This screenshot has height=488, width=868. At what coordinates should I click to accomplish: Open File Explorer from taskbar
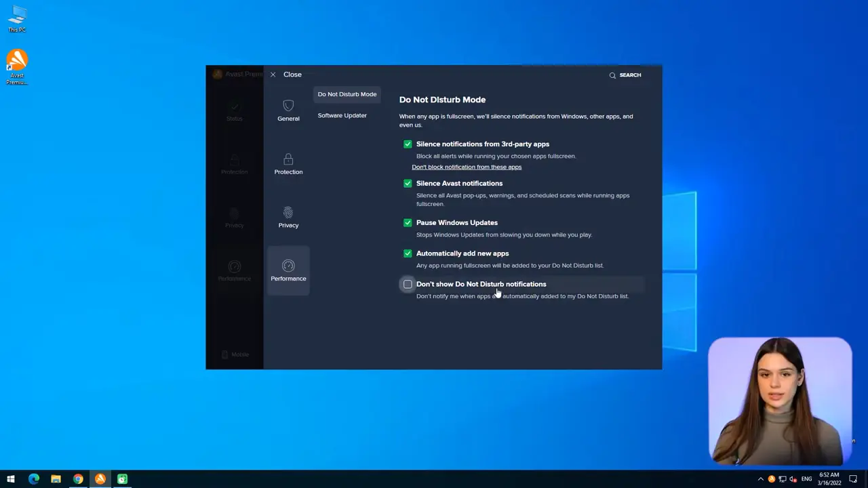coord(56,479)
